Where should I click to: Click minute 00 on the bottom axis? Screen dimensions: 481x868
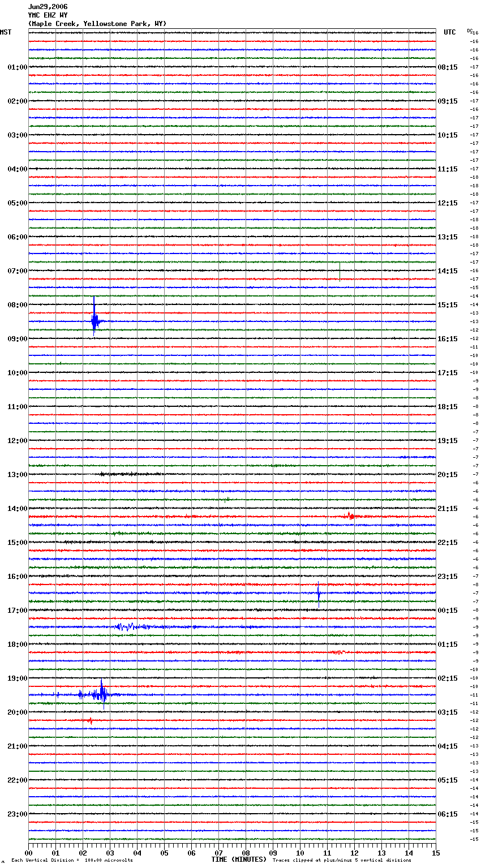28,853
